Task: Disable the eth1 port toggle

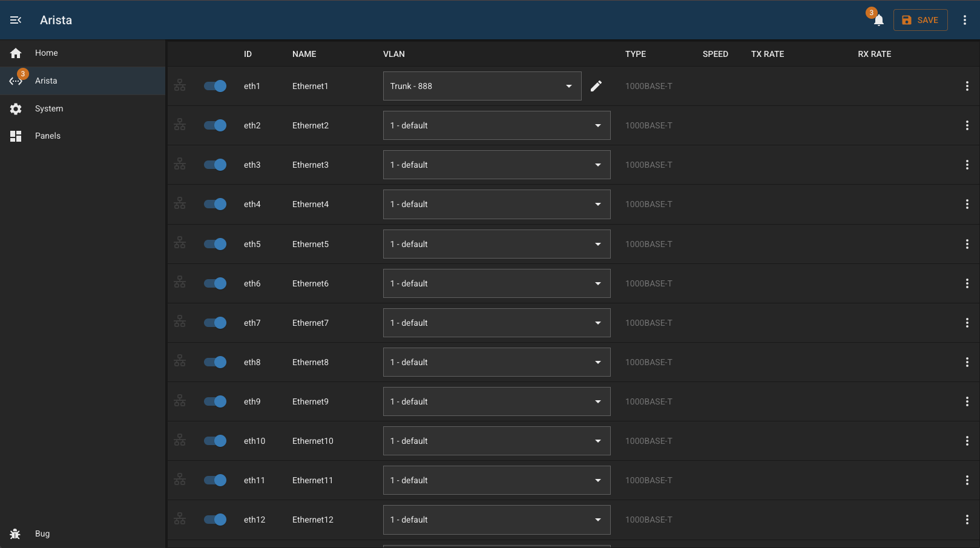Action: point(215,85)
